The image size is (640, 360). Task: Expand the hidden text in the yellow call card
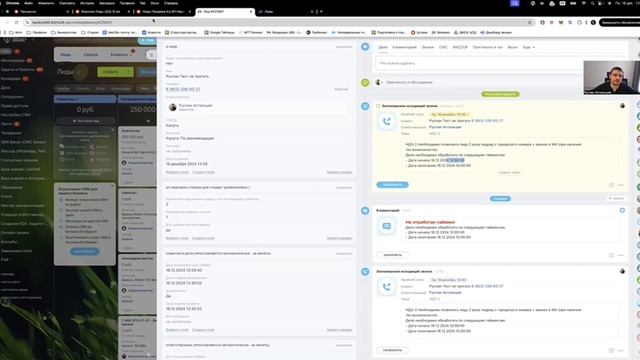[509, 173]
